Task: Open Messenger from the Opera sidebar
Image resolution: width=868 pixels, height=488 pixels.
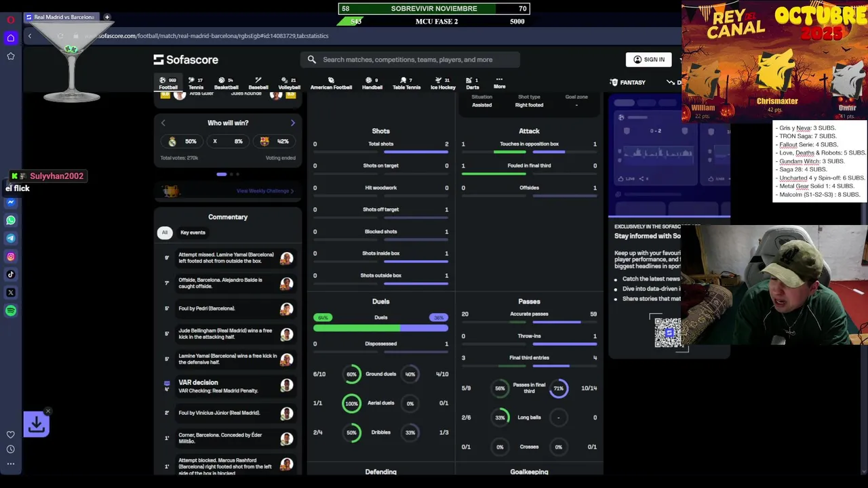Action: [11, 202]
